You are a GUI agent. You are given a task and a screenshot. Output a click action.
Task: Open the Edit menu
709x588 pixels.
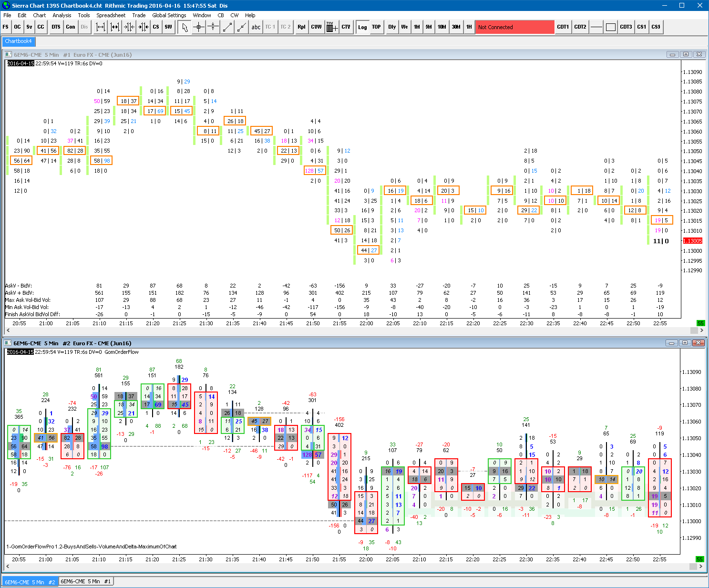tap(22, 15)
